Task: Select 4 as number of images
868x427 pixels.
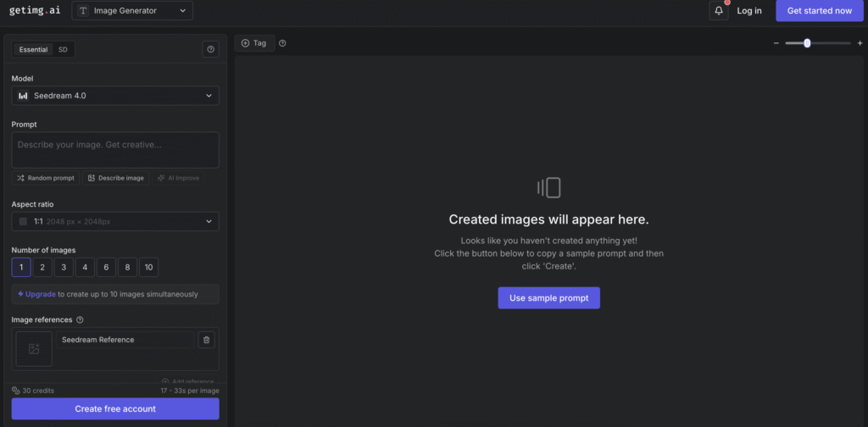Action: pos(85,268)
